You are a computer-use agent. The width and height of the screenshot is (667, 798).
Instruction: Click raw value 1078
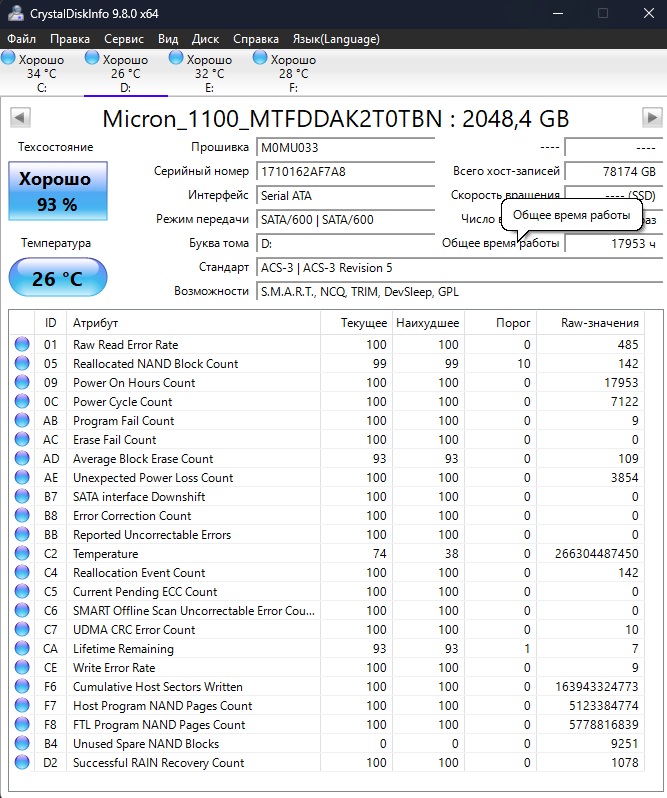pos(624,762)
